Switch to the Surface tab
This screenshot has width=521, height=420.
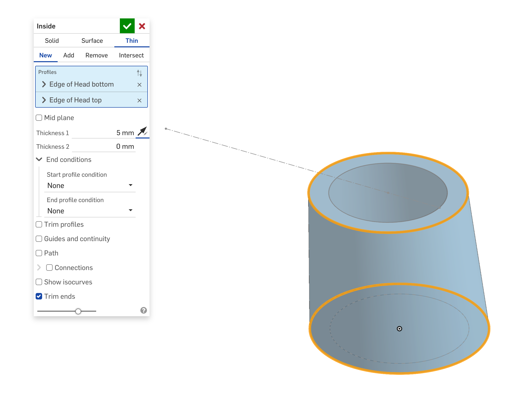pyautogui.click(x=92, y=41)
